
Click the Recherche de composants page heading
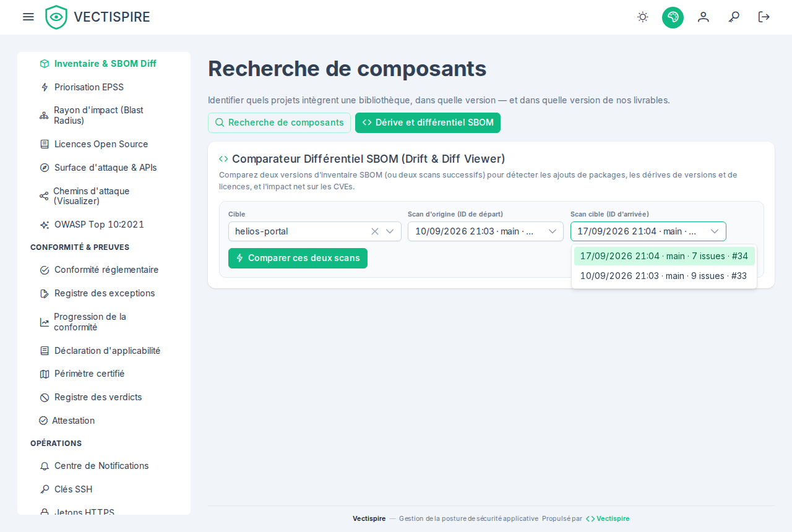[347, 69]
